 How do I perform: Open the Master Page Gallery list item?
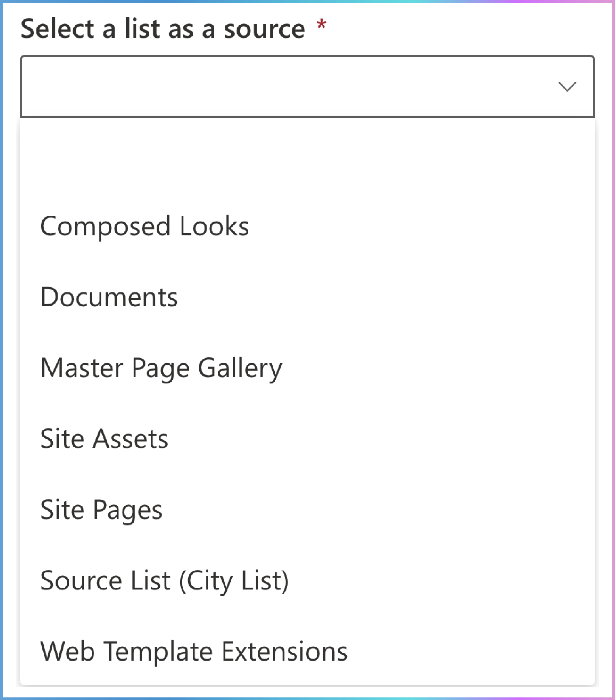[x=307, y=368]
